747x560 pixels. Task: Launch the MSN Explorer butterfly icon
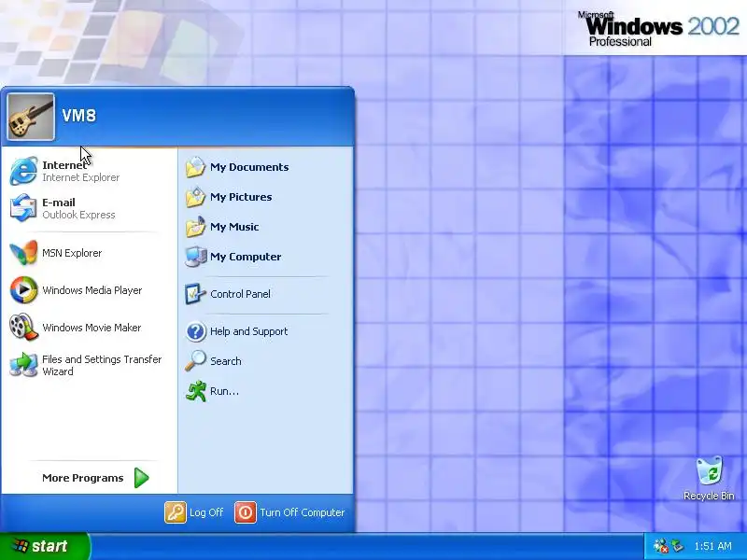(x=23, y=253)
